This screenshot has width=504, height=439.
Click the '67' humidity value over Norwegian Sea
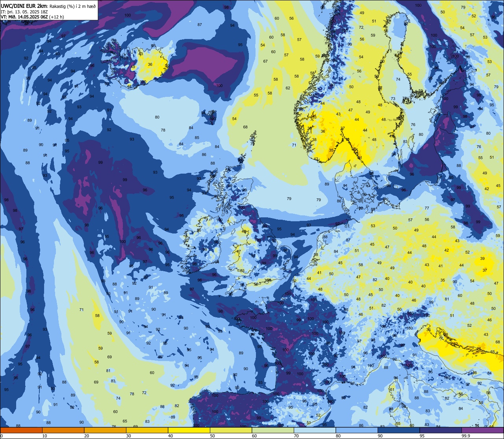pyautogui.click(x=265, y=61)
